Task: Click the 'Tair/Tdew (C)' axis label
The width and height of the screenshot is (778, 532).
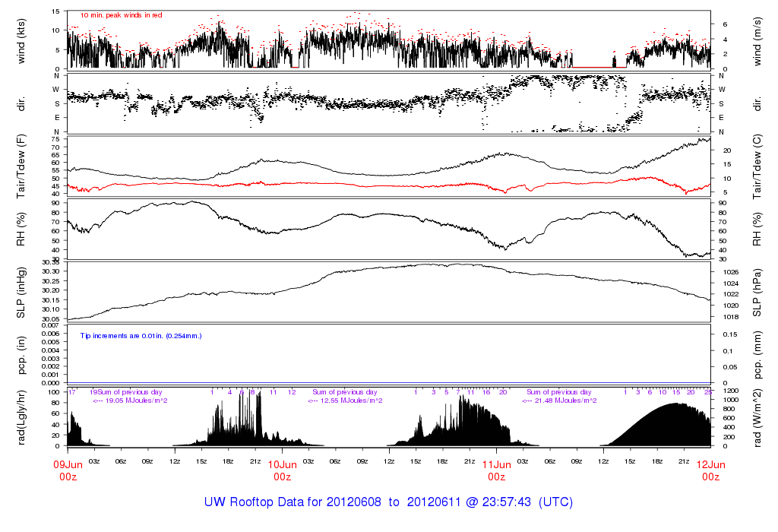Action: [757, 166]
